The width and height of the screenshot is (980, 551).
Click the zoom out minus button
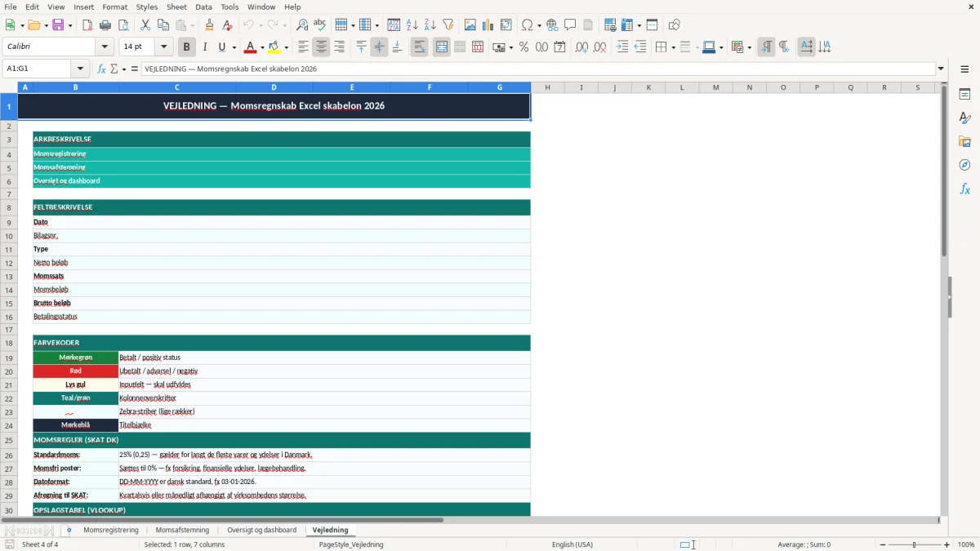[883, 544]
